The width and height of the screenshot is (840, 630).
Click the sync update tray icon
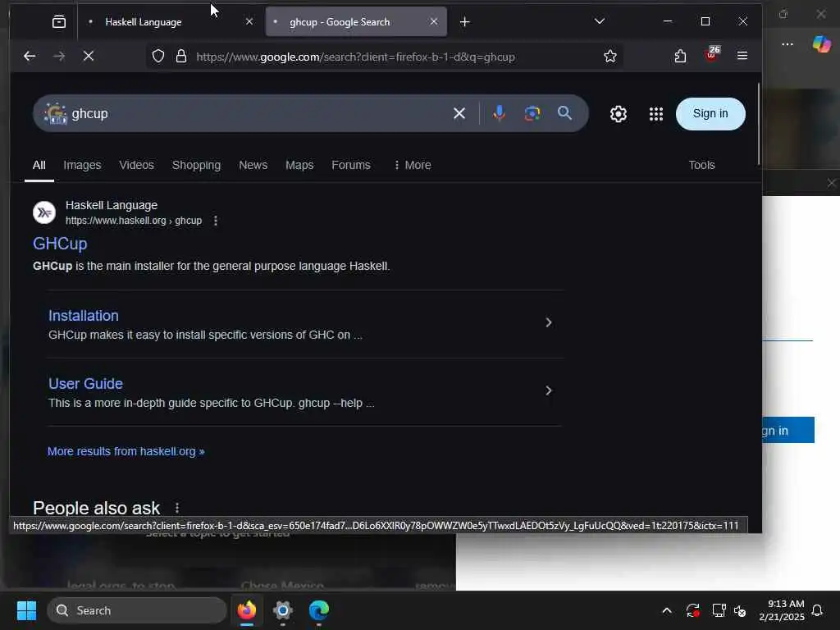pos(692,610)
